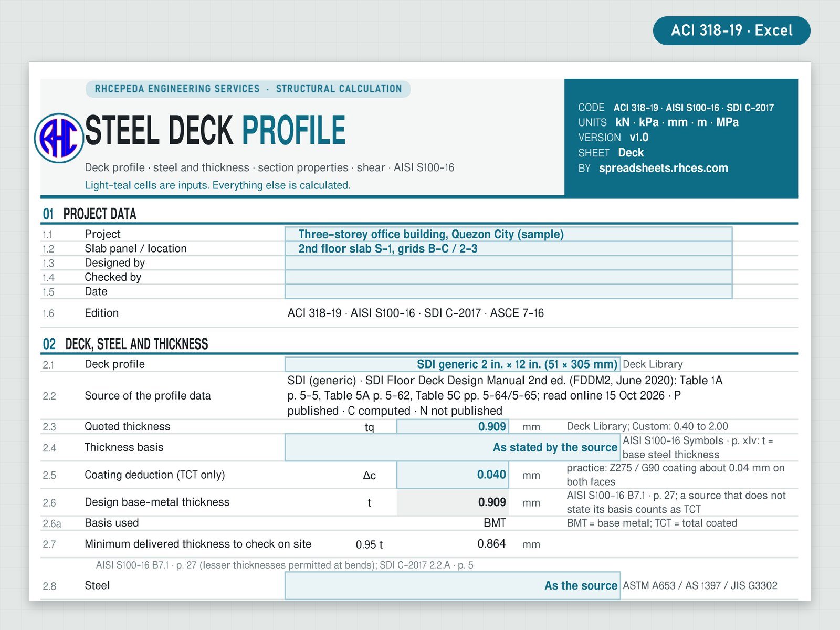Select the Quoted thickness 0.909 input cell

tap(453, 426)
